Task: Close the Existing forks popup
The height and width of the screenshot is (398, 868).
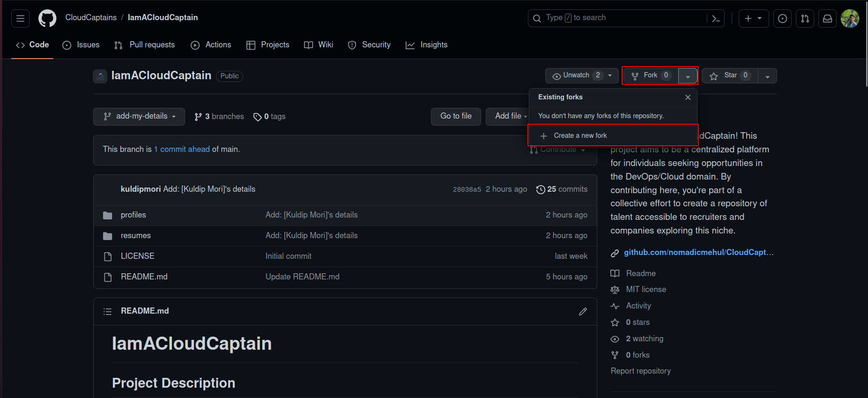Action: (x=688, y=97)
